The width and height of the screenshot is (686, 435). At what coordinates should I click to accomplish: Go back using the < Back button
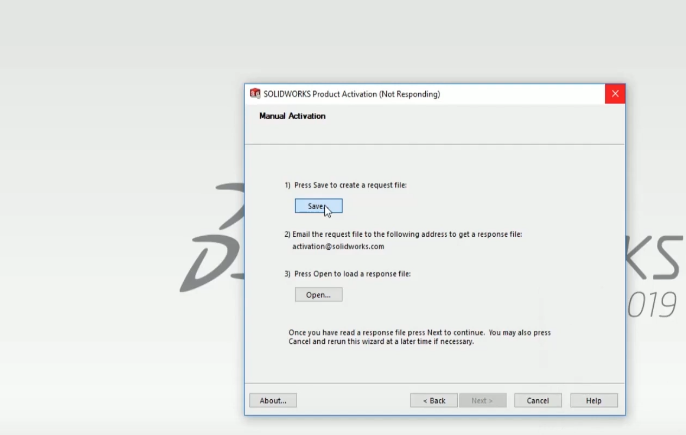click(x=434, y=400)
